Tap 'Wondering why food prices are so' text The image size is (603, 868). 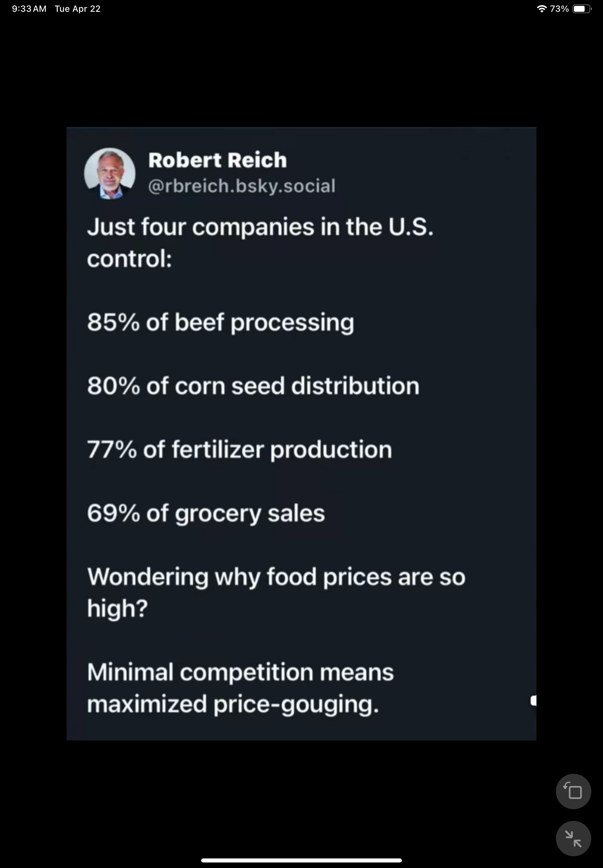tap(276, 577)
